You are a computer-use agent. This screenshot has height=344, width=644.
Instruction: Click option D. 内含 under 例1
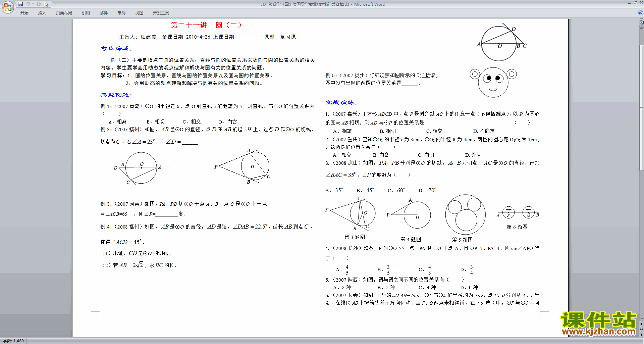(x=228, y=121)
